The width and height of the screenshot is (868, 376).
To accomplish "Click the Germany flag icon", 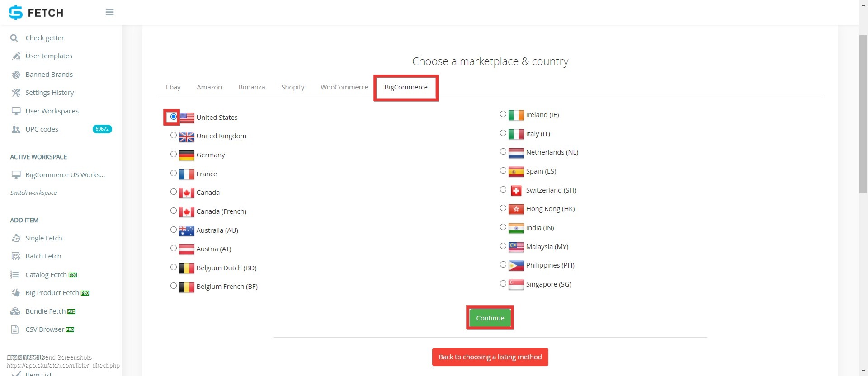I will coord(187,155).
